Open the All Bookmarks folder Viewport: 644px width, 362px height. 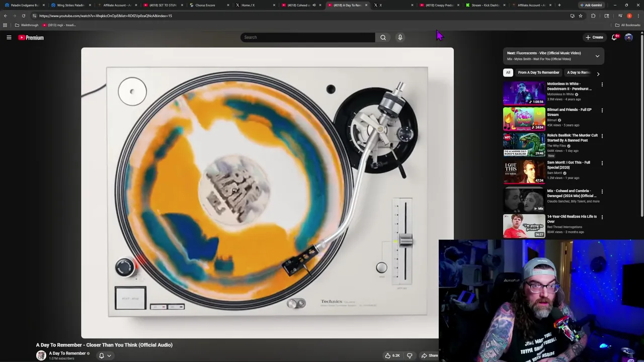(627, 25)
